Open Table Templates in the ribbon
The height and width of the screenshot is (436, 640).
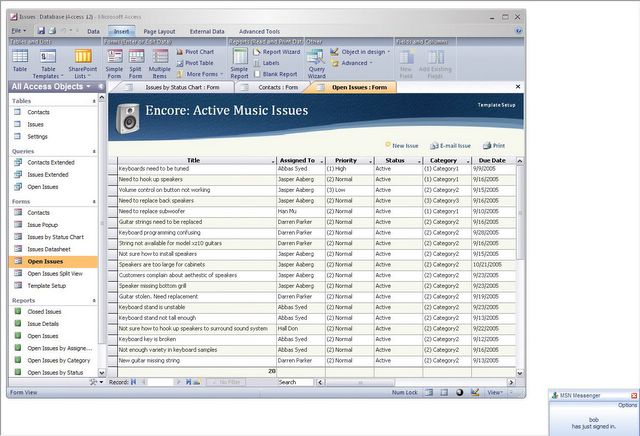[x=48, y=64]
